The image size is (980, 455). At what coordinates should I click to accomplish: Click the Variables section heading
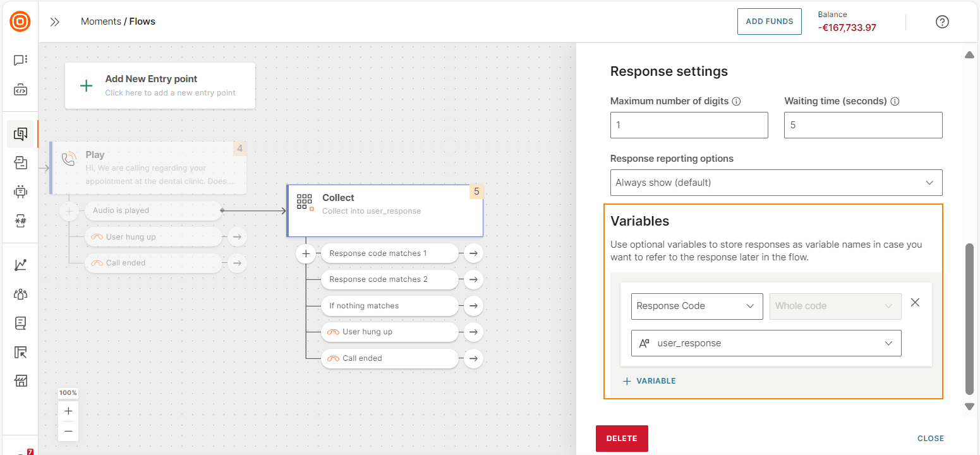click(x=639, y=221)
